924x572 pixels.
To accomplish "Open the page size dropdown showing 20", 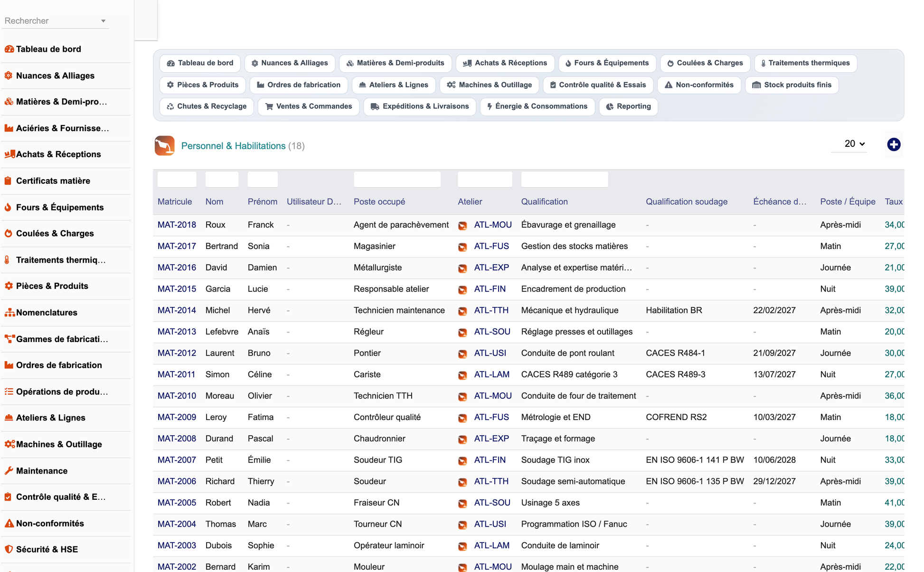I will point(854,144).
